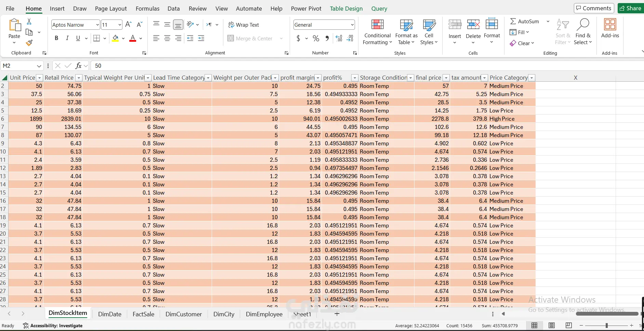Toggle Bold formatting
The image size is (644, 331).
point(56,38)
